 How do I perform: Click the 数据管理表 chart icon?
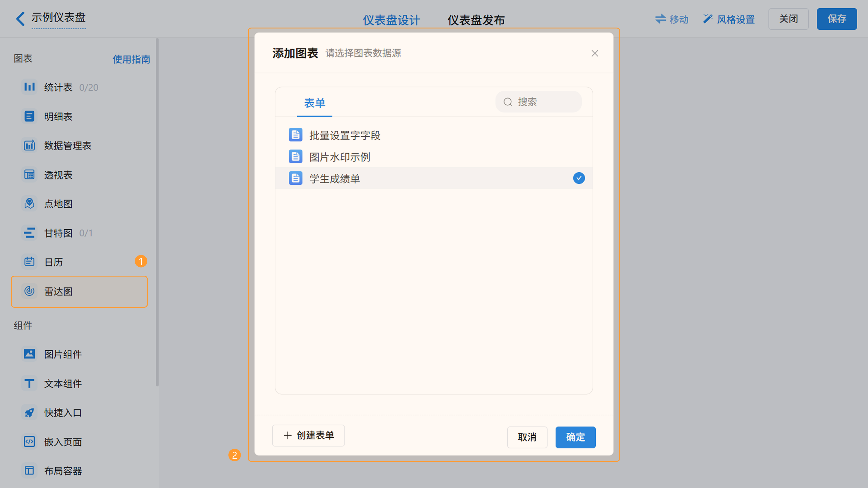pos(29,145)
